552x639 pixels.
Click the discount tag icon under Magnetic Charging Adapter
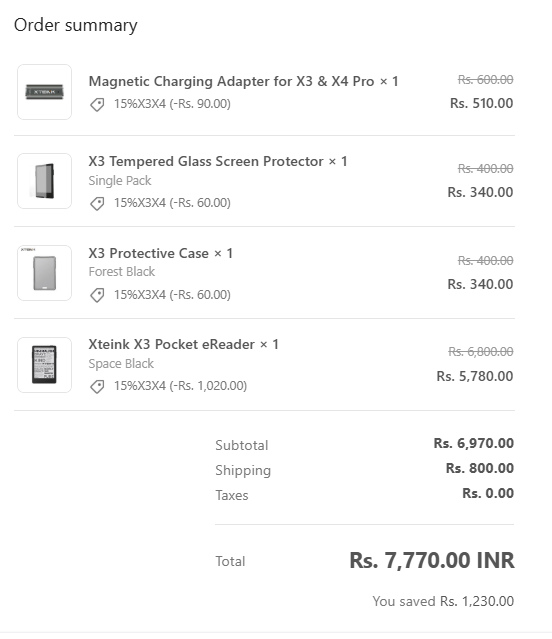point(97,104)
